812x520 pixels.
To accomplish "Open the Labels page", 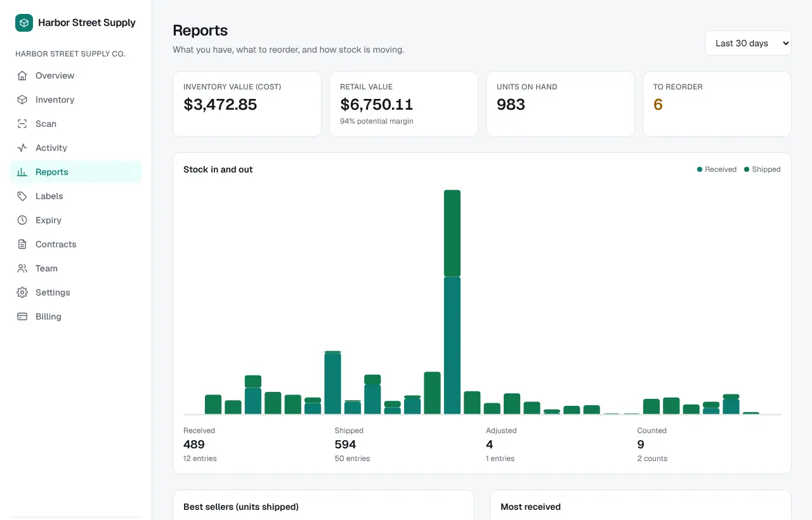I will pyautogui.click(x=76, y=196).
